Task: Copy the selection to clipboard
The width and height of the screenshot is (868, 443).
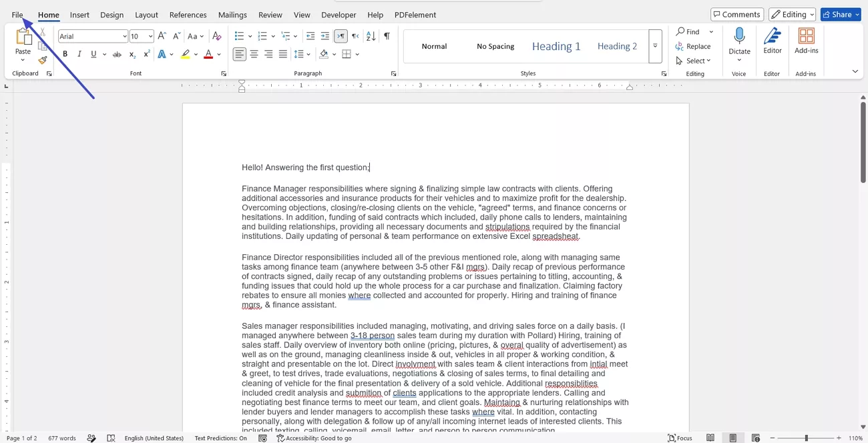Action: (x=43, y=46)
